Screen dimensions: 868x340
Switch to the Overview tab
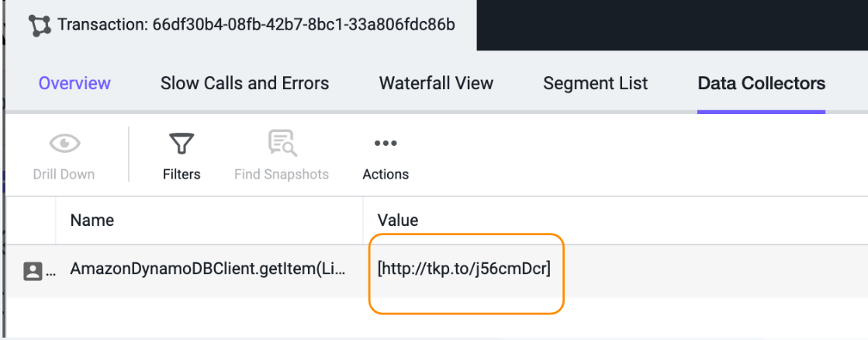74,83
